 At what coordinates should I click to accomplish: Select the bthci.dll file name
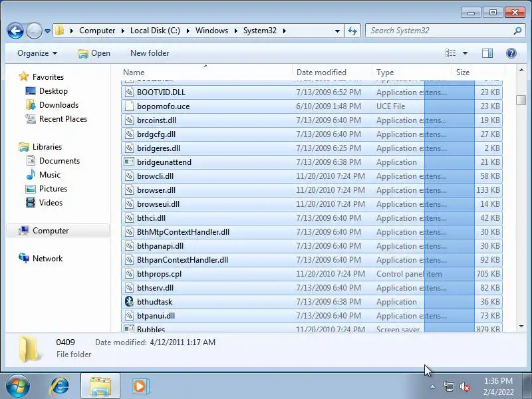pos(152,218)
